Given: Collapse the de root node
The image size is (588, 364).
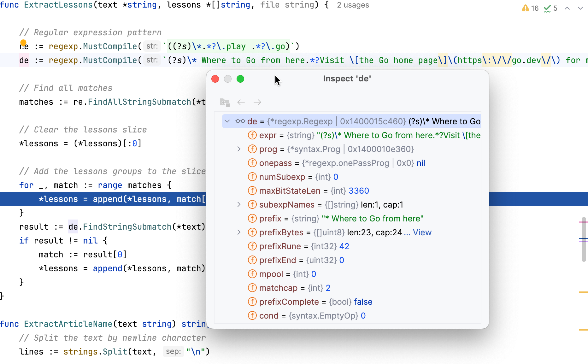Looking at the screenshot, I should 227,121.
